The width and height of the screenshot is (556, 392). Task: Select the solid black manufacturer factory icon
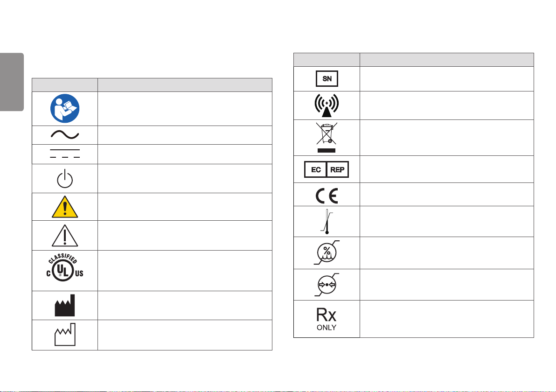(65, 305)
